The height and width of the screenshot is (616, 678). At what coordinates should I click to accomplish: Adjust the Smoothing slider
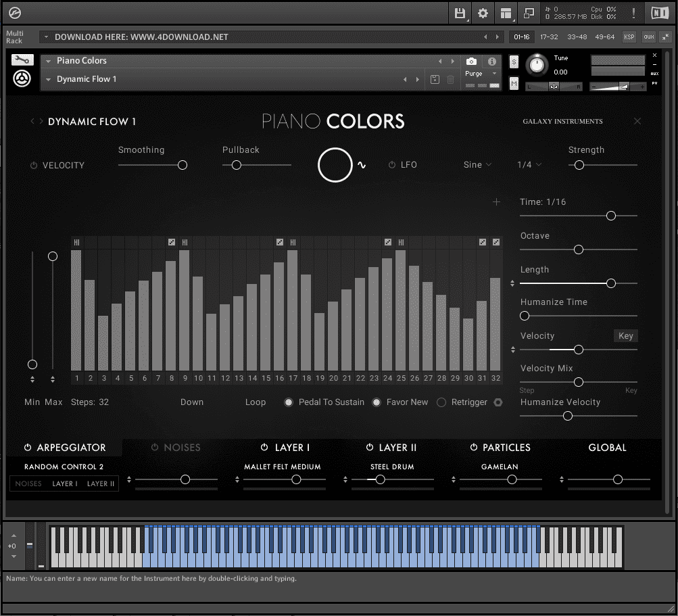(x=183, y=165)
